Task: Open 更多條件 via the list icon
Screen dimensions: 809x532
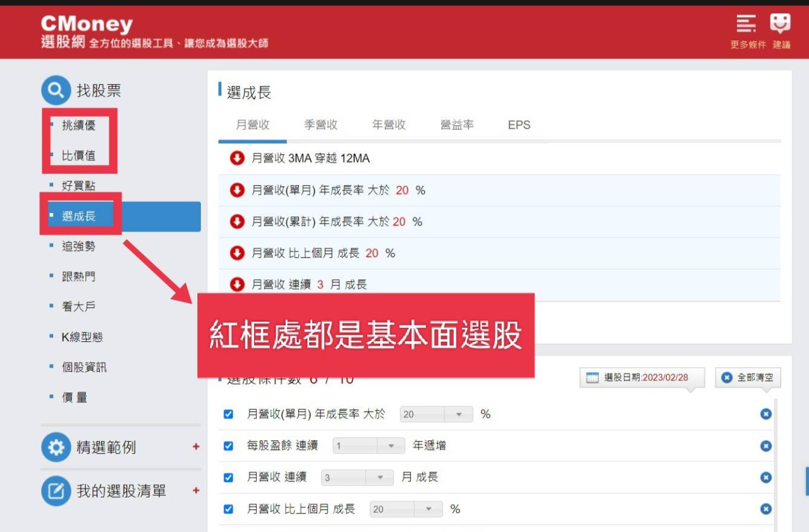Action: coord(746,23)
